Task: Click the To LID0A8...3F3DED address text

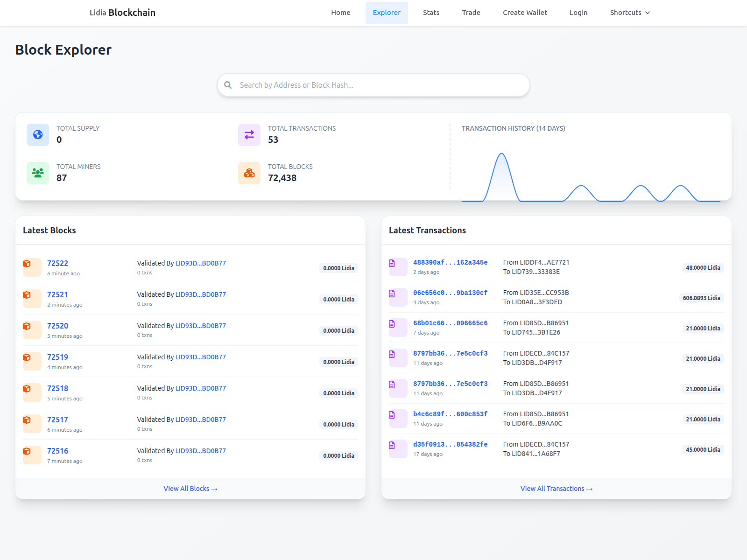Action: [533, 302]
